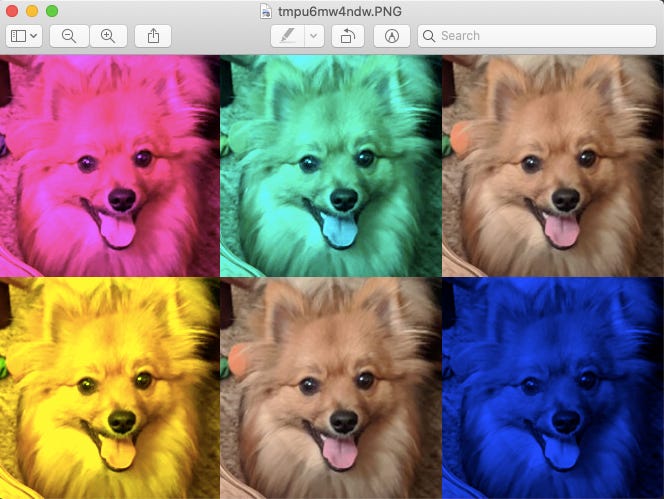Show the Markup toolbar

pos(392,36)
